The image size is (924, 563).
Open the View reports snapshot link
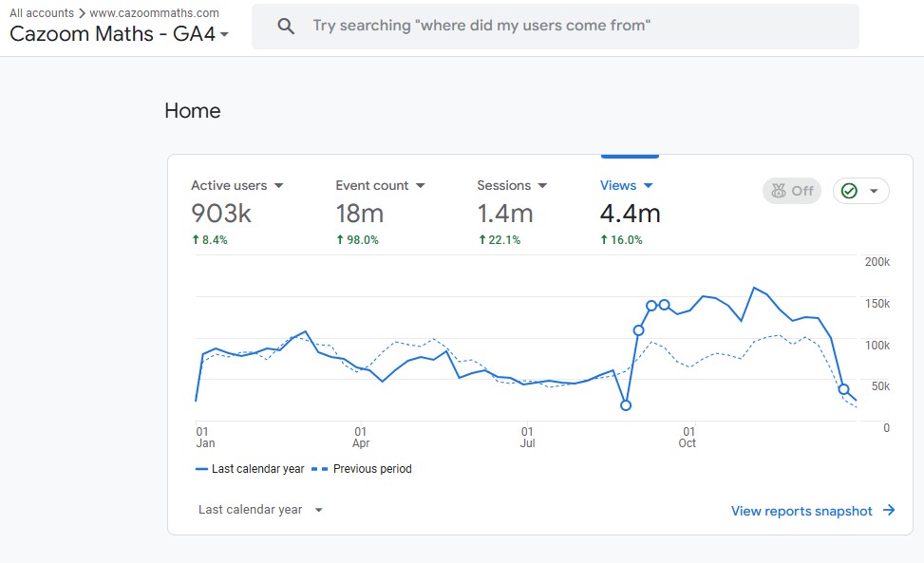[813, 511]
